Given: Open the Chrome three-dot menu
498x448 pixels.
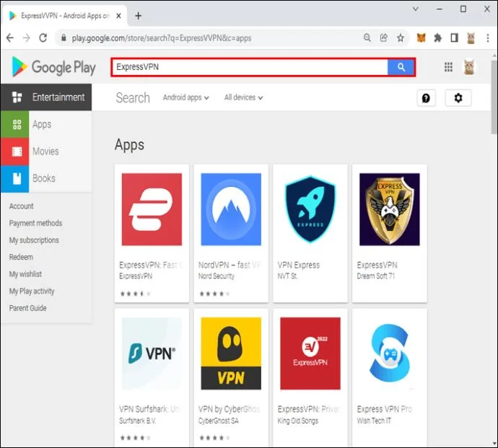Looking at the screenshot, I should (x=488, y=38).
